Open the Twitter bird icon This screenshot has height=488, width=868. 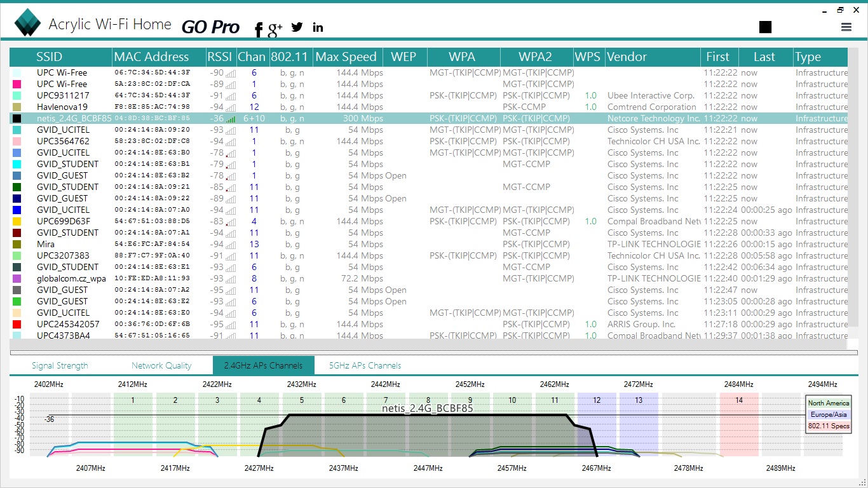click(297, 27)
